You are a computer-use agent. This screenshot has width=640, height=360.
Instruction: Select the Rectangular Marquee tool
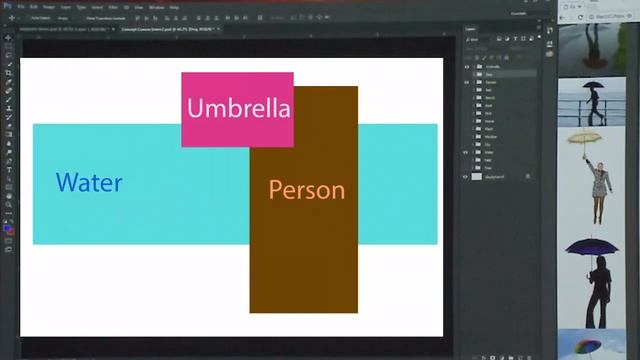coord(8,47)
